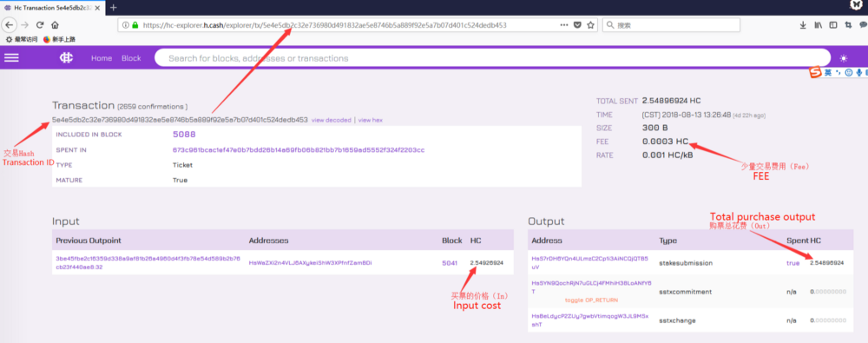The height and width of the screenshot is (343, 868).
Task: Click the HC logo icon in header
Action: 67,58
